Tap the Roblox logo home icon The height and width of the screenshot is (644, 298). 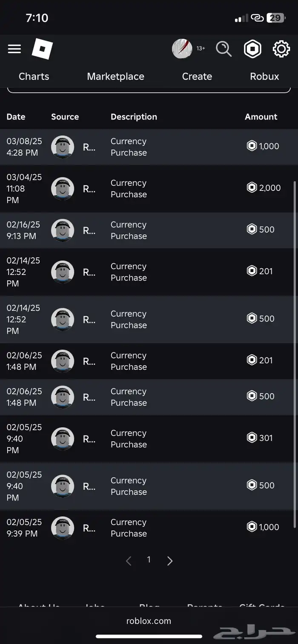click(x=42, y=49)
